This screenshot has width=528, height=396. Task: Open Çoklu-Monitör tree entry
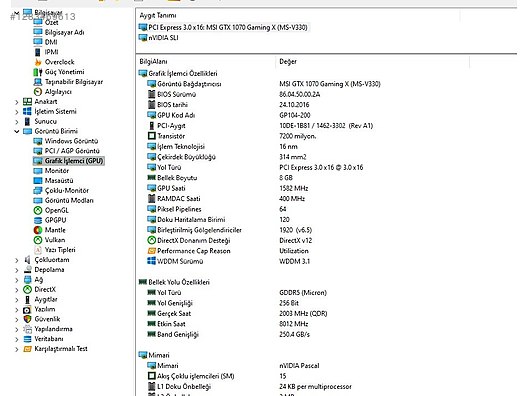[x=67, y=191]
